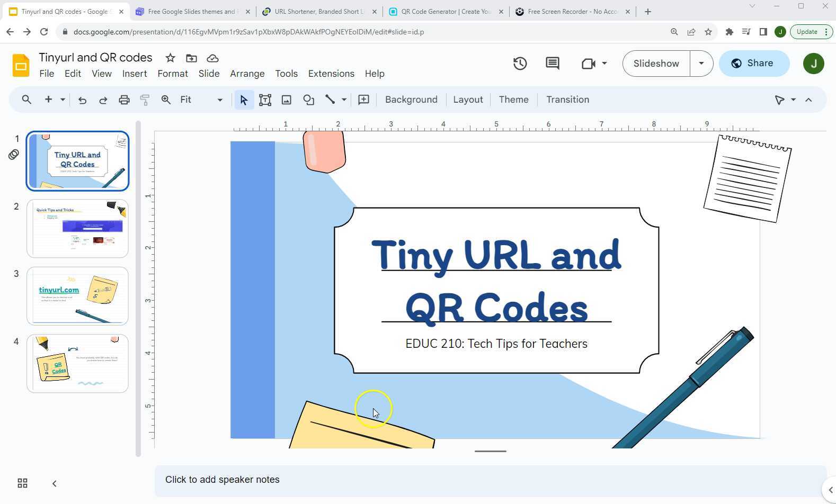
Task: Select the Text box tool
Action: 265,100
